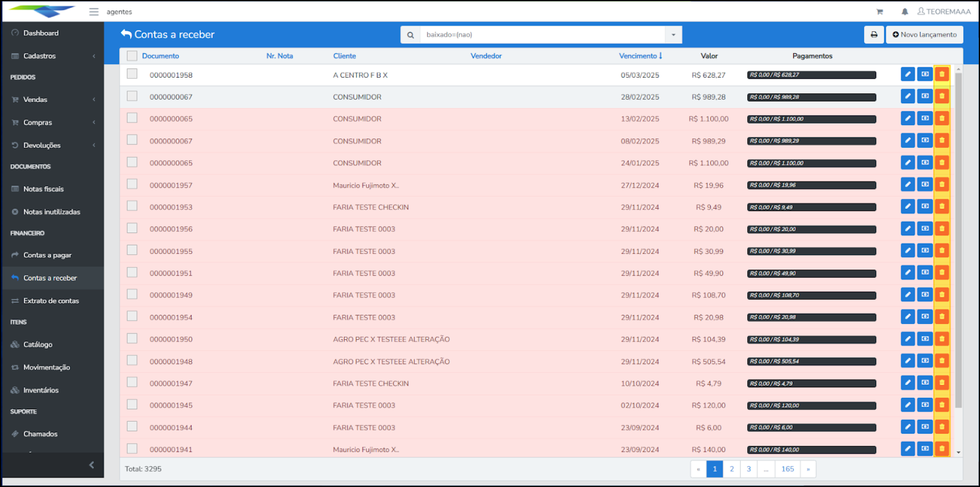Go to page 3 of results
980x487 pixels.
click(748, 469)
